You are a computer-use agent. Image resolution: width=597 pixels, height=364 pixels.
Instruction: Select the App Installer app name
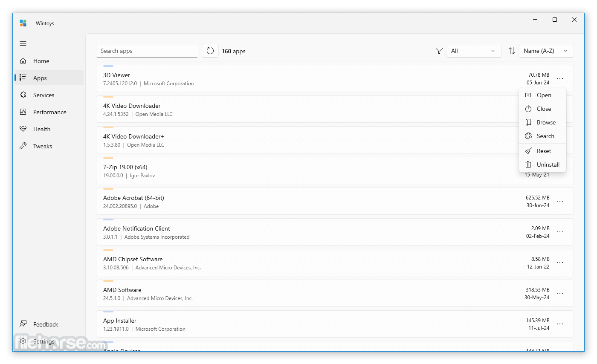click(x=120, y=321)
